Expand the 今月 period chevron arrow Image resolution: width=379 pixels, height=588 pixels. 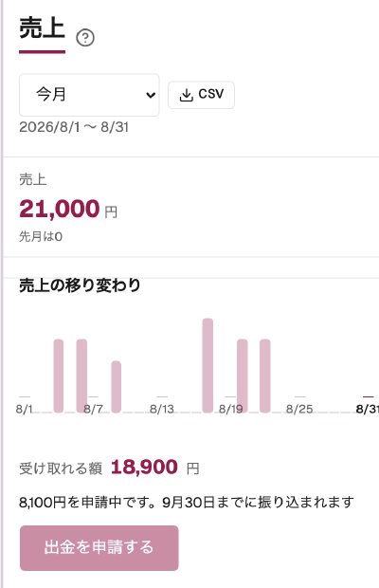tap(151, 95)
